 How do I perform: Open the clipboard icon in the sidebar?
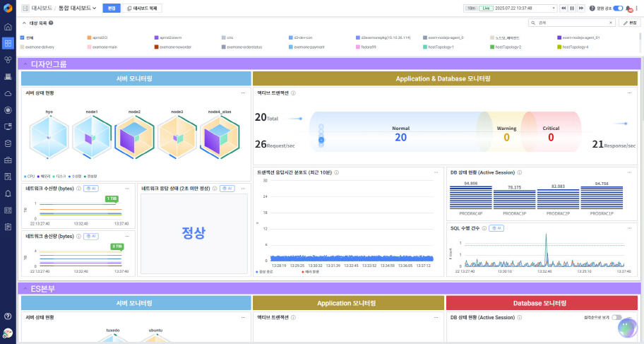(x=8, y=227)
